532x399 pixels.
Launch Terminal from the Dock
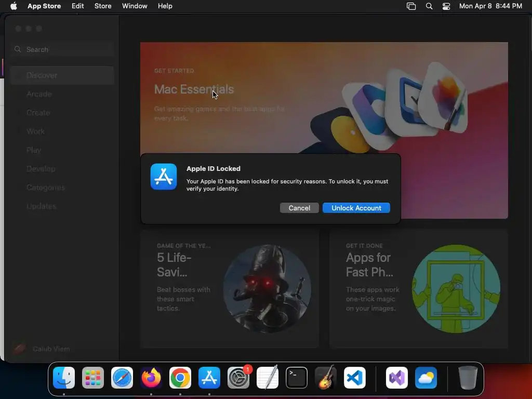coord(297,378)
